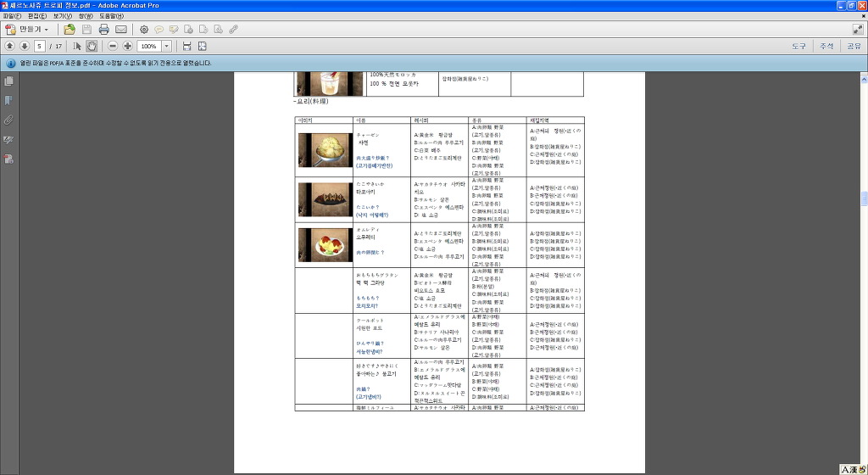Open the zoom percentage dropdown arrow
Screen dimensions: 868x475
pos(167,46)
